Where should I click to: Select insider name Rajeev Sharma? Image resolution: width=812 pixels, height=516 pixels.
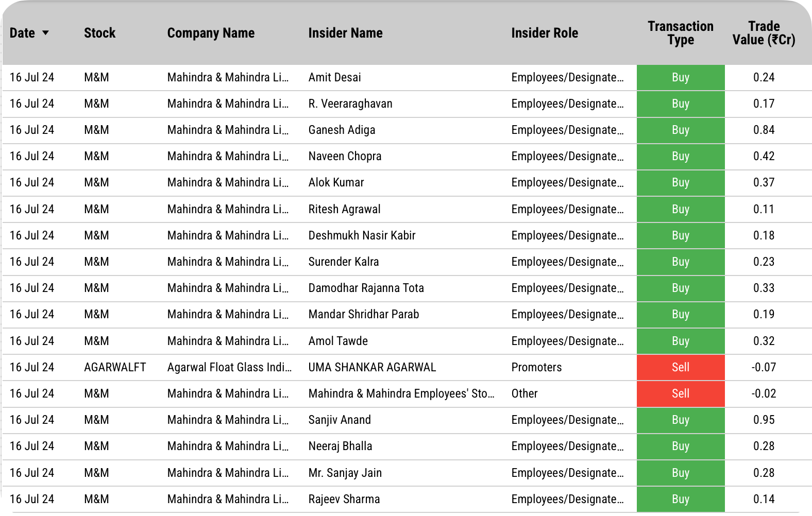(344, 499)
